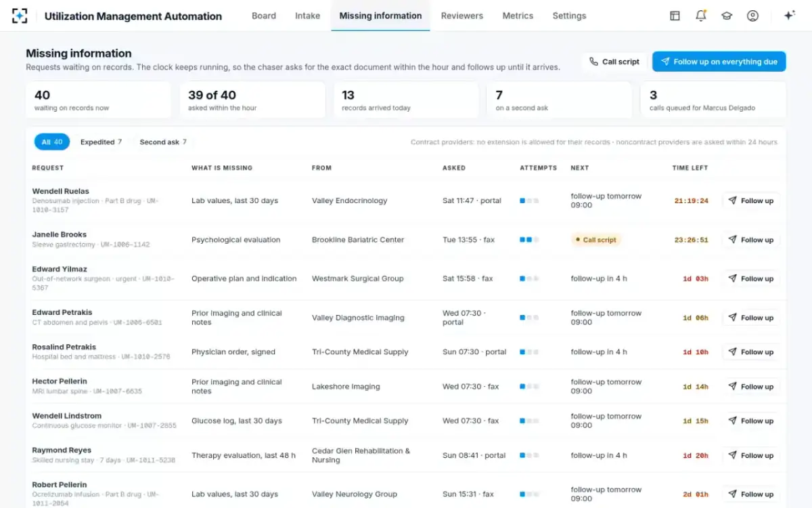Click the Call script button
The width and height of the screenshot is (812, 508).
coord(614,62)
